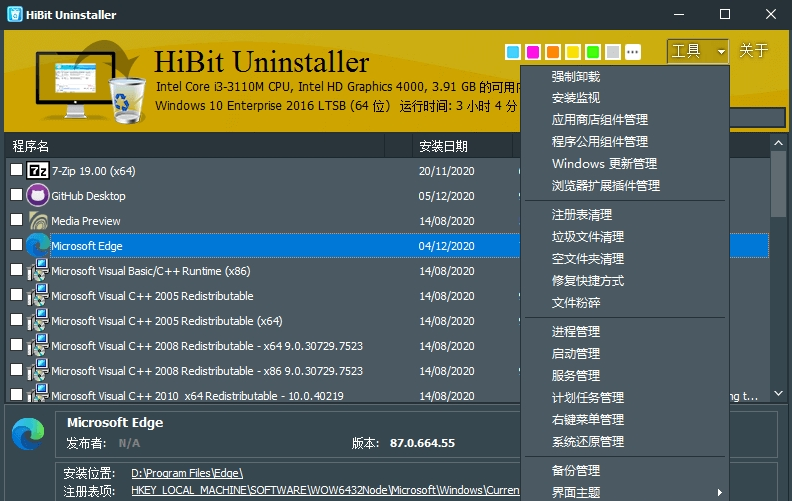Select 修复快捷方式 menu item

(625, 281)
